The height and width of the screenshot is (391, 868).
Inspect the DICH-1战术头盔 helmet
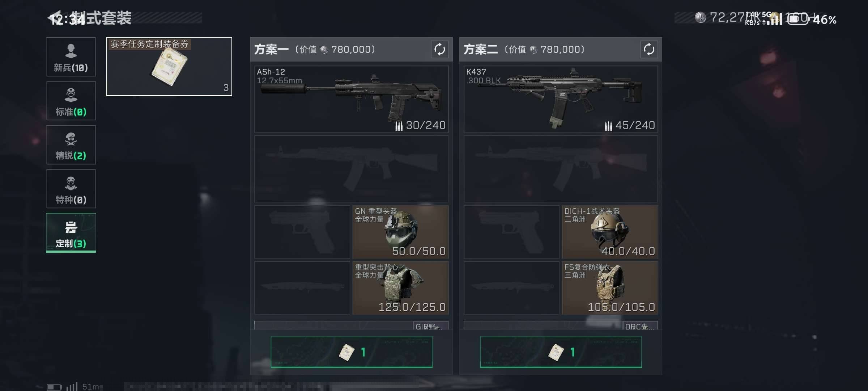[610, 232]
